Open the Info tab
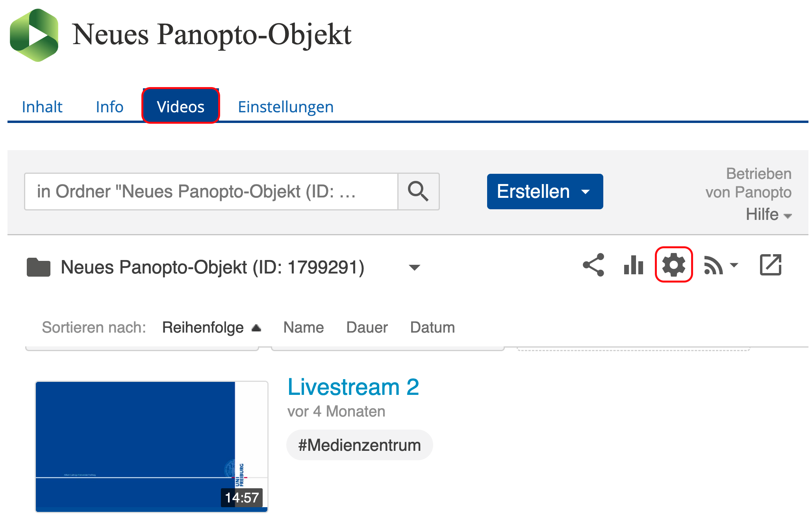Screen dimensions: 812x519 point(109,107)
